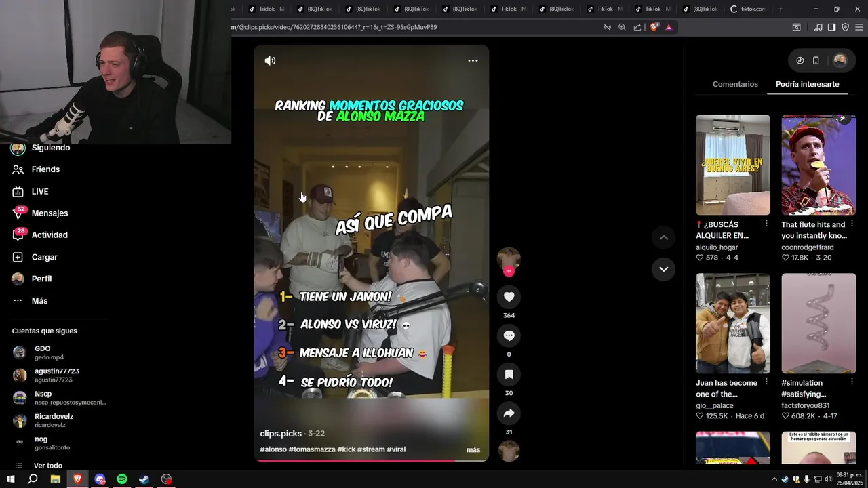This screenshot has width=868, height=488.
Task: Click the #alonso hashtag
Action: [x=273, y=449]
